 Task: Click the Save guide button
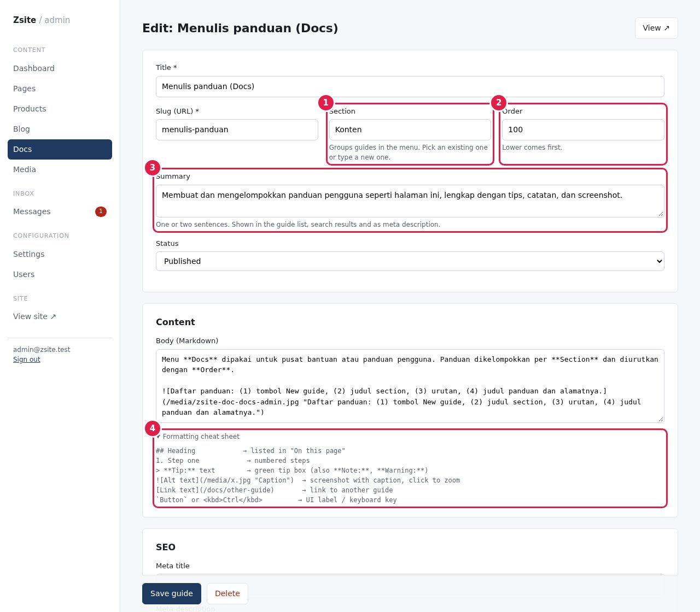[172, 593]
